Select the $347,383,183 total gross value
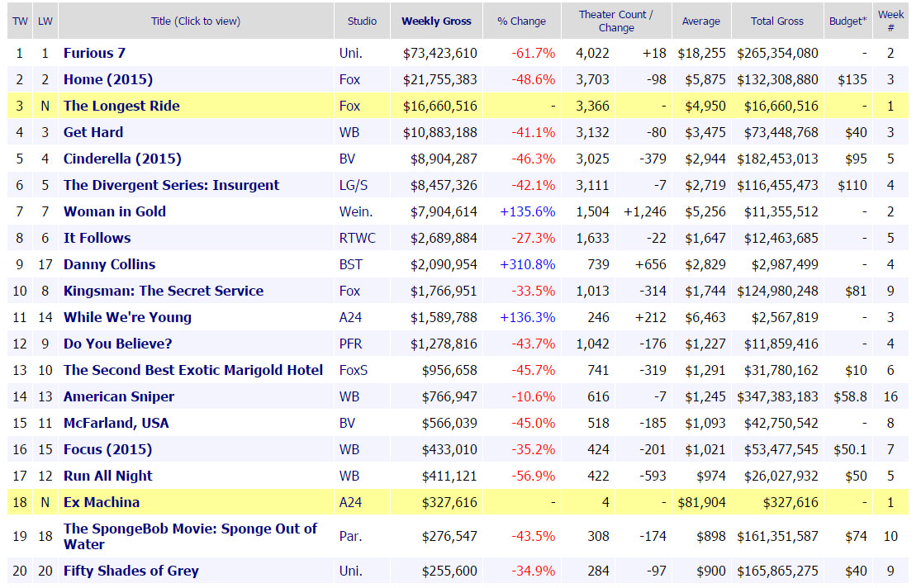 coord(777,396)
